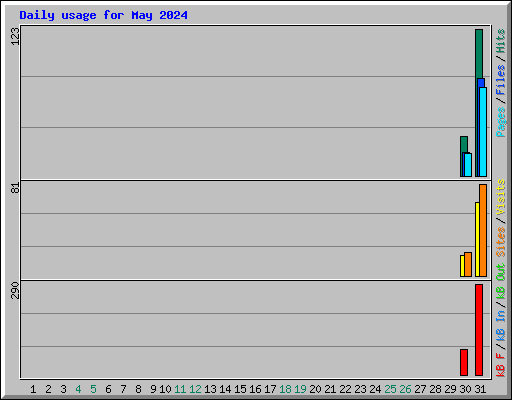Click day 8 on the x-axis
Viewport: 512px width, 400px height.
click(138, 389)
